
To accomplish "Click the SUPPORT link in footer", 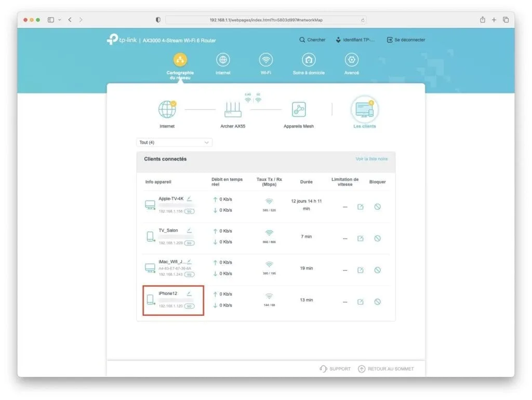I will (335, 369).
